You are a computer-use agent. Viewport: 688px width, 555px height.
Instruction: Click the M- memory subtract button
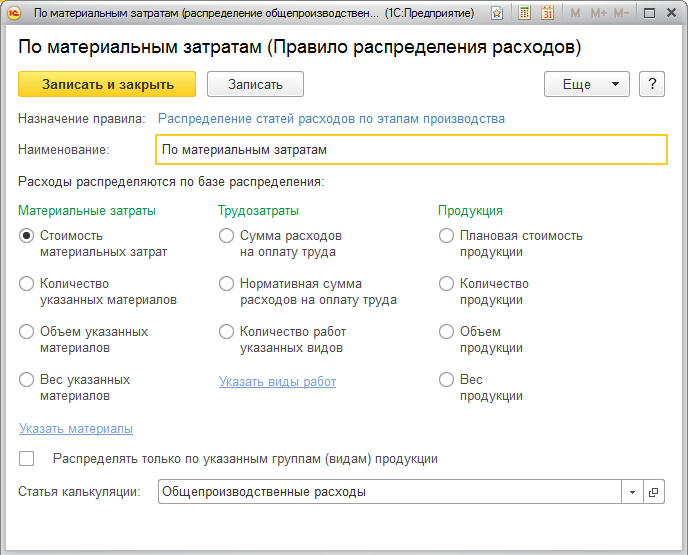click(x=622, y=14)
